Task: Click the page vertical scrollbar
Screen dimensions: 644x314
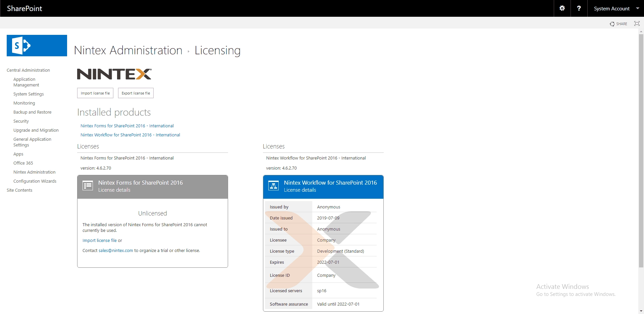Action: pyautogui.click(x=641, y=151)
